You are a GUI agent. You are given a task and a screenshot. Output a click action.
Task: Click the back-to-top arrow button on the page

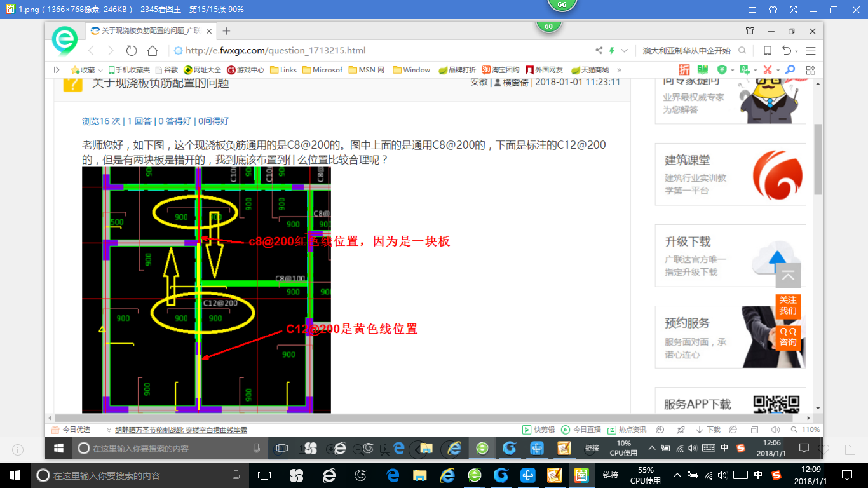point(788,276)
